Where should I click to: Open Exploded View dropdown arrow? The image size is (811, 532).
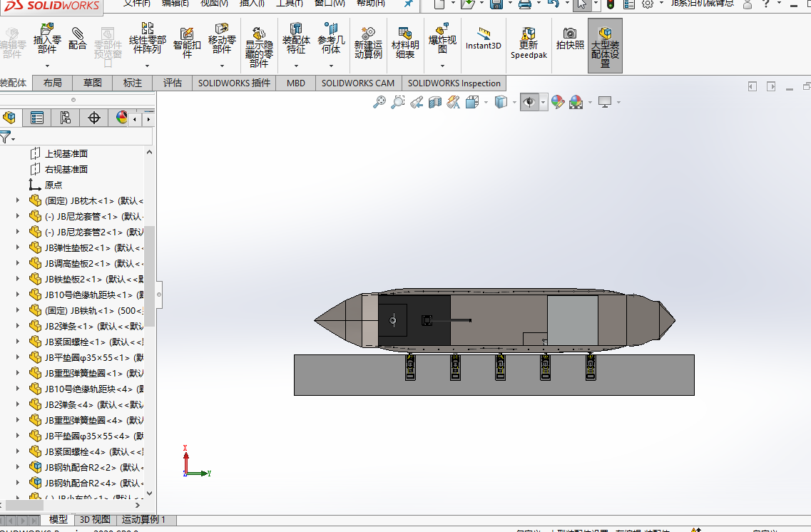click(442, 66)
